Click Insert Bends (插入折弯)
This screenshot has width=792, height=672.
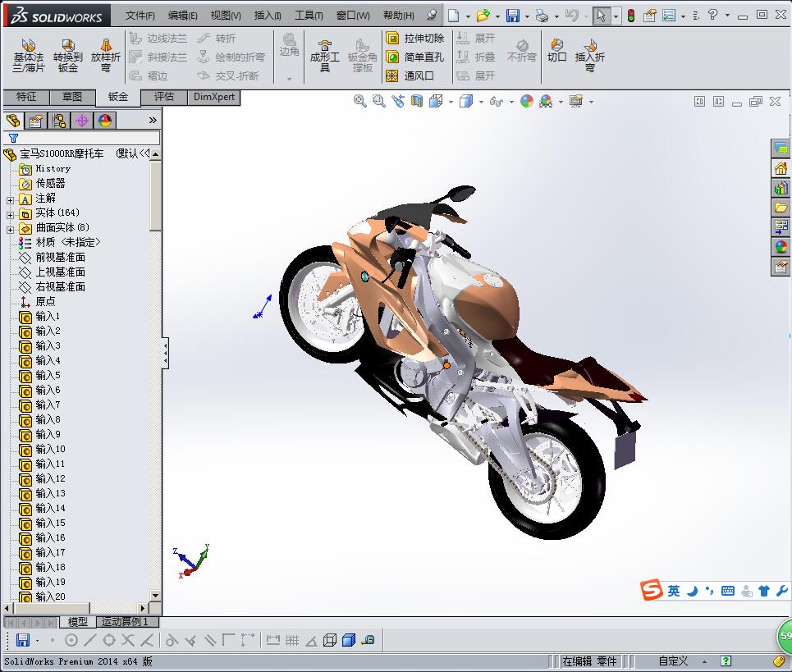coord(589,56)
